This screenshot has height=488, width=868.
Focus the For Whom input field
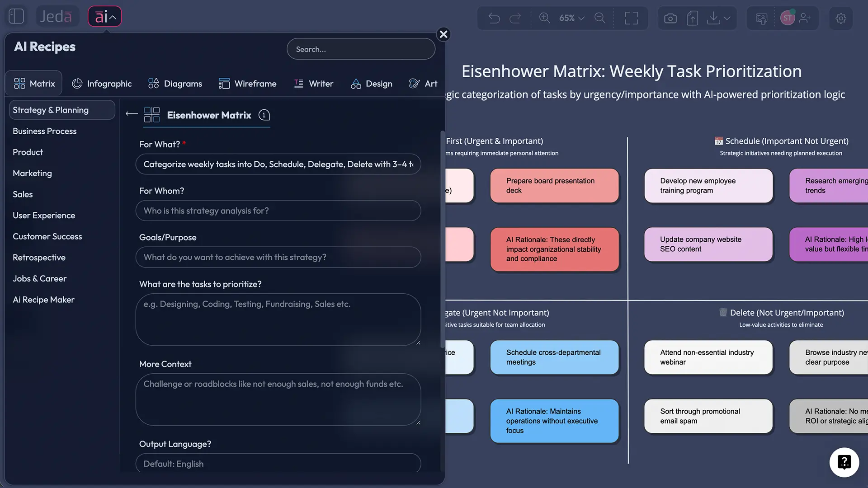click(278, 211)
